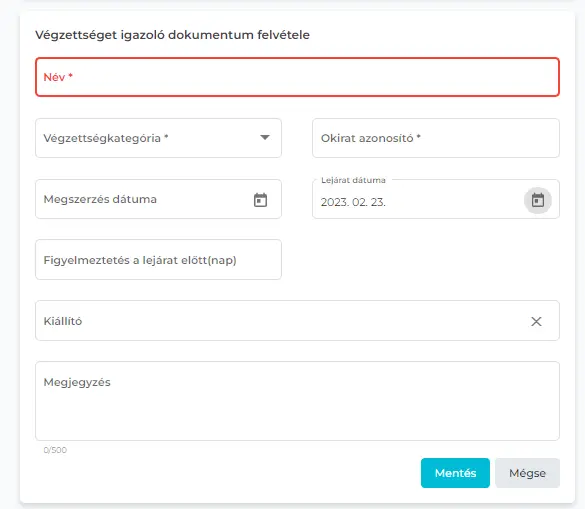Click into the Név required field

(x=297, y=77)
